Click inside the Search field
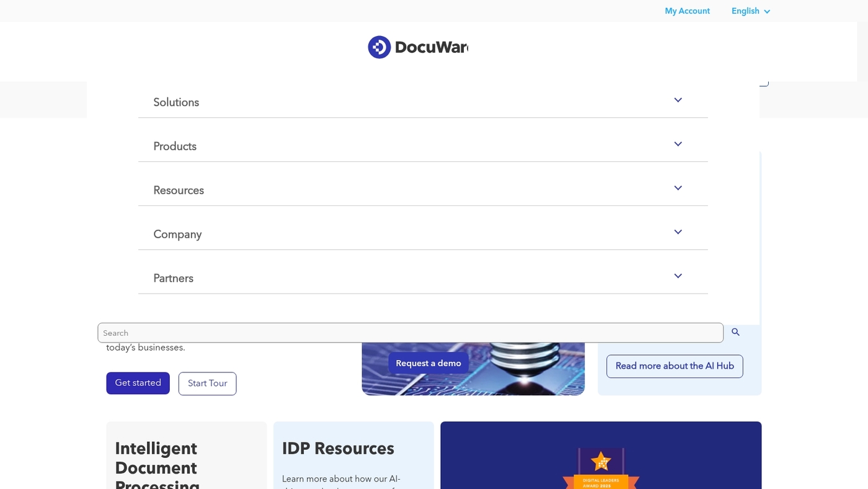The image size is (868, 489). 372,333
